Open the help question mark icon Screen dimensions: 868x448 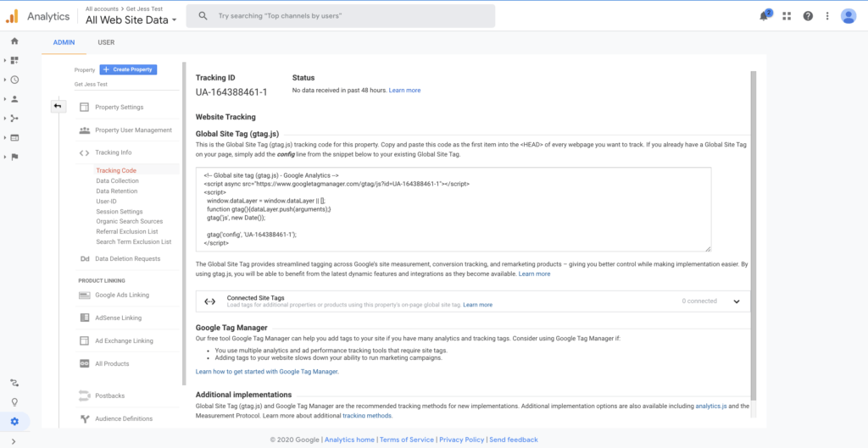pos(808,16)
